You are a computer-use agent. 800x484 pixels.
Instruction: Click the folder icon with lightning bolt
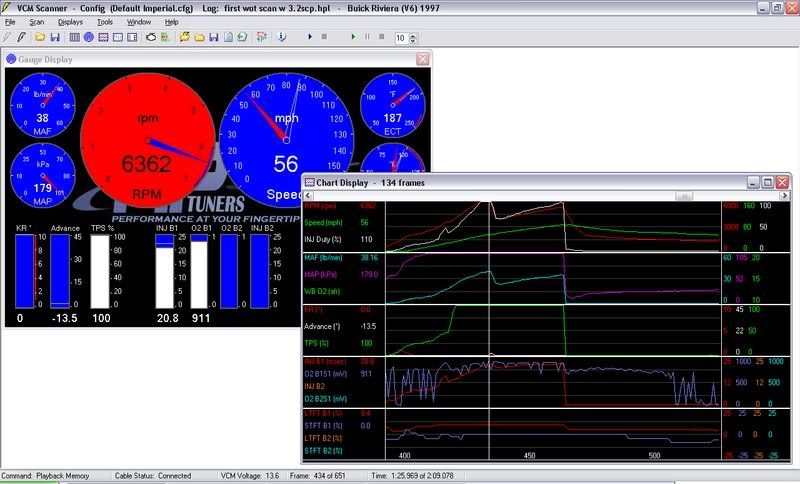[185, 37]
